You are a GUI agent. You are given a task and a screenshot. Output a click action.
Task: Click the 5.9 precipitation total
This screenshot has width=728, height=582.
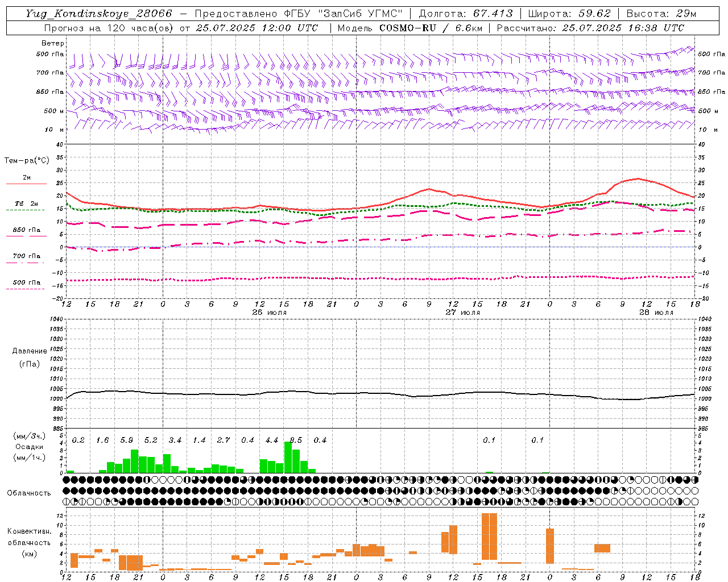[126, 440]
